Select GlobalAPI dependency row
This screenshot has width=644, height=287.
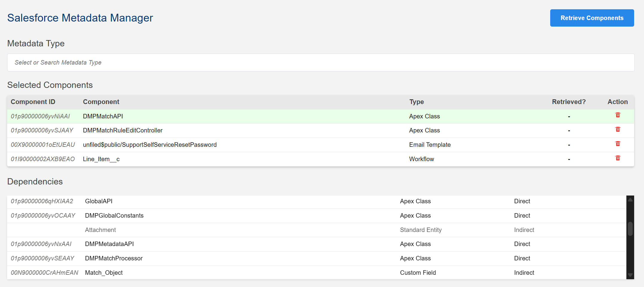click(x=317, y=201)
